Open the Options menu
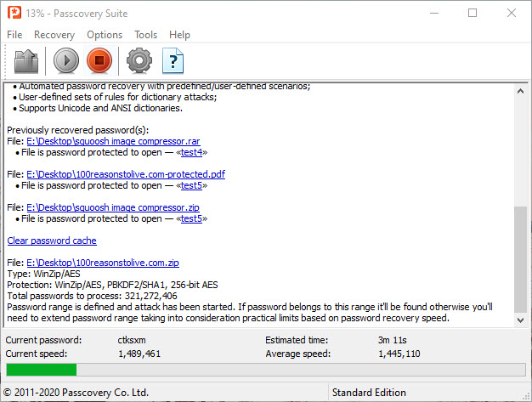Screen dimensions: 532x402 tap(105, 35)
